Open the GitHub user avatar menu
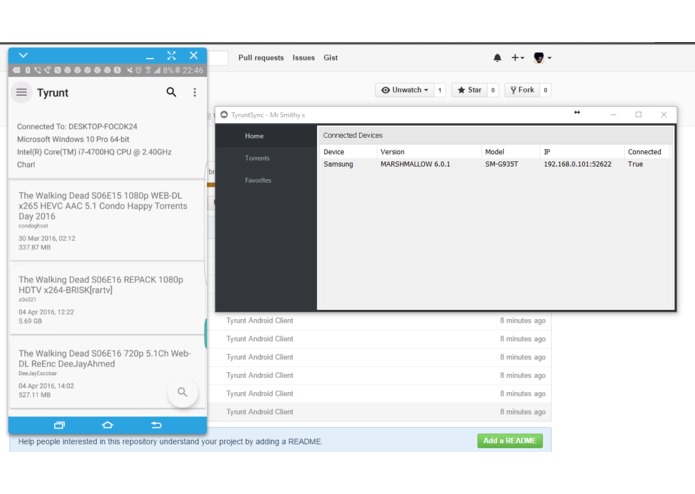 click(543, 58)
